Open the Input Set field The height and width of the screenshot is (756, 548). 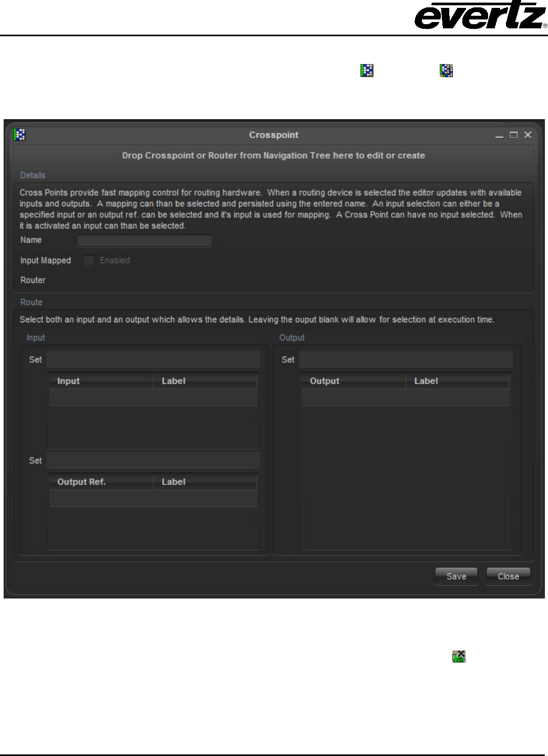pyautogui.click(x=153, y=360)
